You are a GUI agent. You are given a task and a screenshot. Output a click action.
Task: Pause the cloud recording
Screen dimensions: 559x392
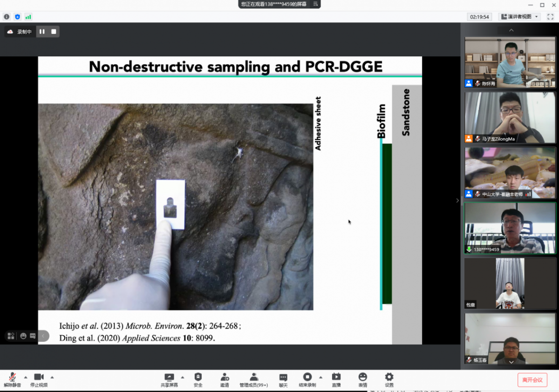click(x=42, y=32)
